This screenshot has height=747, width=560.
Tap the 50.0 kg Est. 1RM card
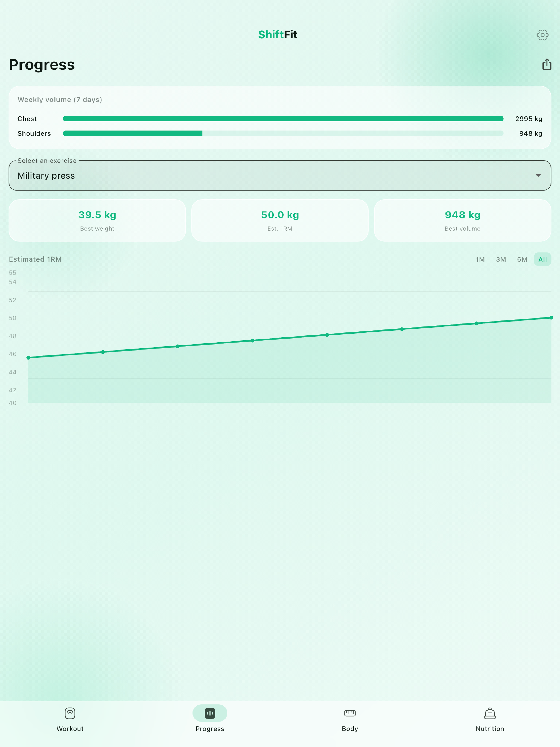(x=280, y=220)
